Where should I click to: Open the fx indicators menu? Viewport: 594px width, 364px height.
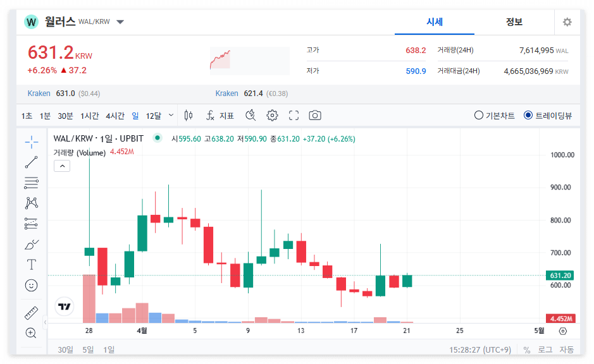[x=211, y=116]
